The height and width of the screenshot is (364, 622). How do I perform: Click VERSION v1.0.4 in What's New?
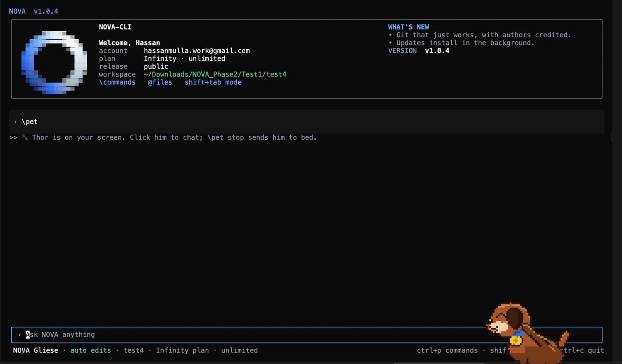tap(419, 51)
